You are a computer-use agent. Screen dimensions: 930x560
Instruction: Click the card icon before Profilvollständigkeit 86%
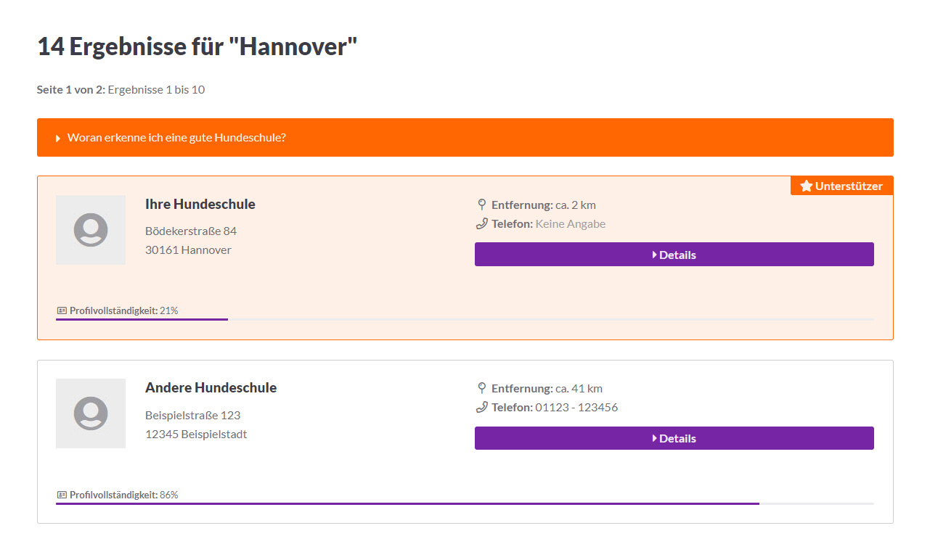coord(61,494)
